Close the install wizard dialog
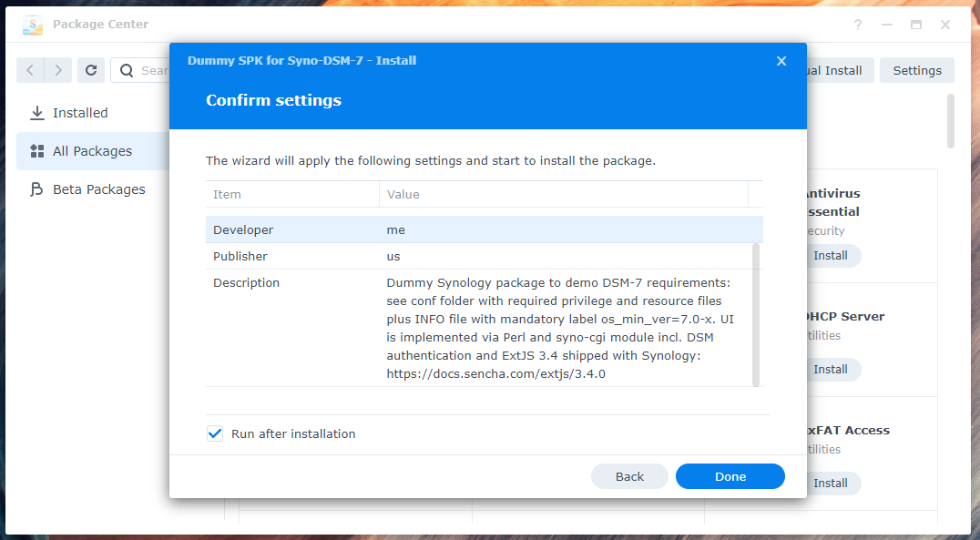The height and width of the screenshot is (540, 980). pyautogui.click(x=781, y=61)
